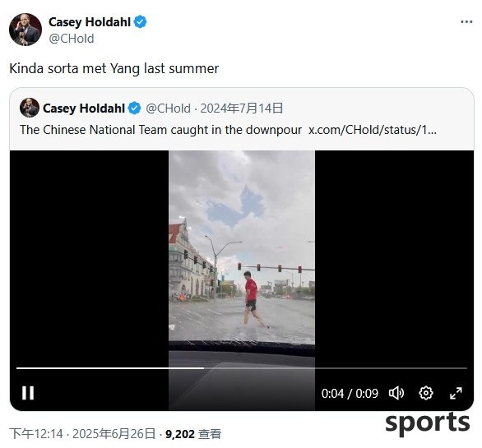The image size is (482, 448).
Task: Mute the video volume icon
Action: pos(396,393)
